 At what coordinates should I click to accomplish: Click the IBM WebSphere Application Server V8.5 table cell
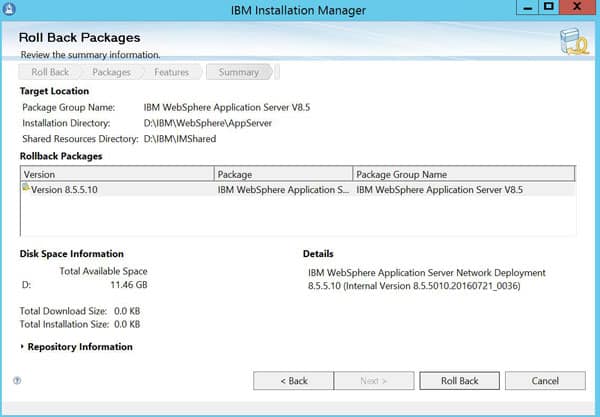click(x=440, y=190)
